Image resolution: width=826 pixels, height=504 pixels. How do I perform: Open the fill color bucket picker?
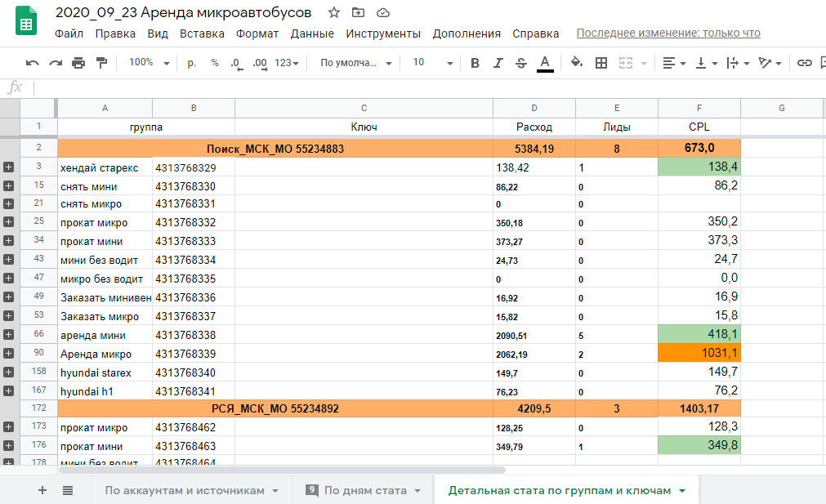click(577, 63)
